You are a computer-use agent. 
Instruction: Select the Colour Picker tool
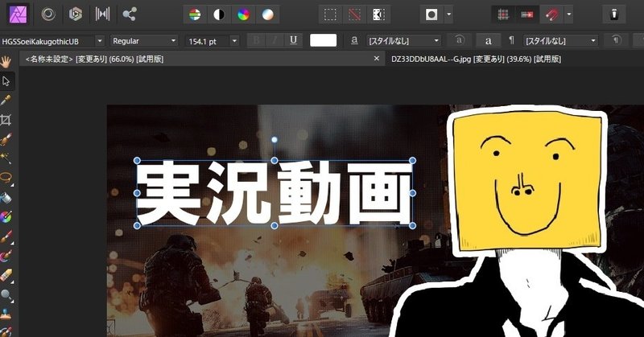6,101
